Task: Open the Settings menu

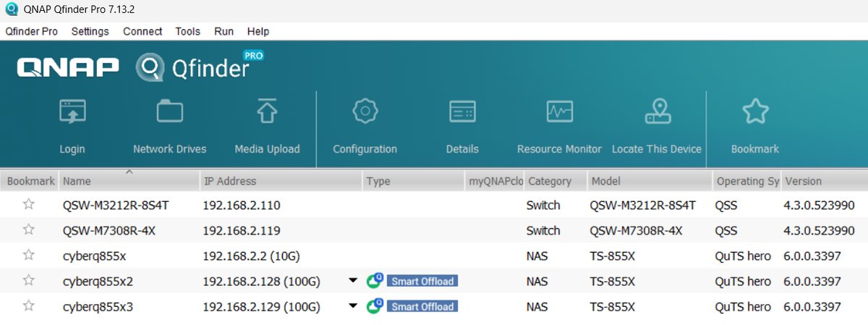Action: [90, 31]
